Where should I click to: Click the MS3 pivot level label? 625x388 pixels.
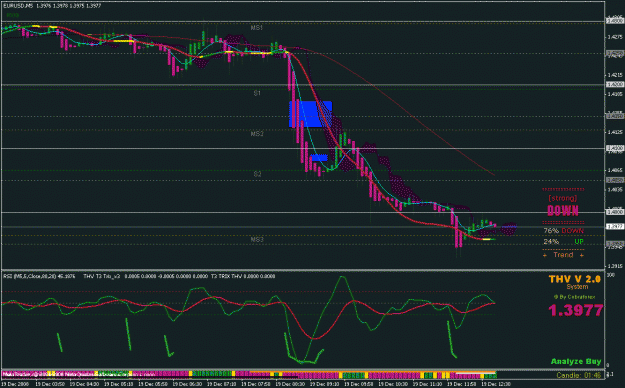[257, 240]
